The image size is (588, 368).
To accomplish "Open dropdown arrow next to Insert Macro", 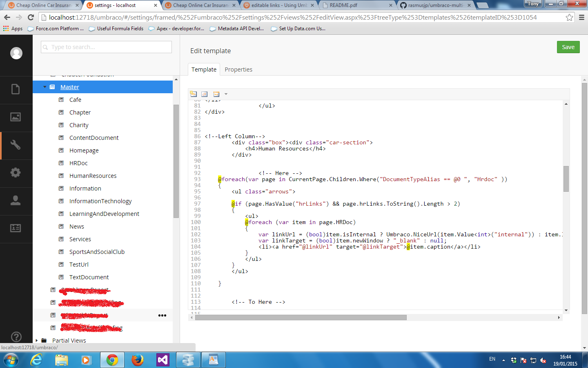I will point(226,94).
